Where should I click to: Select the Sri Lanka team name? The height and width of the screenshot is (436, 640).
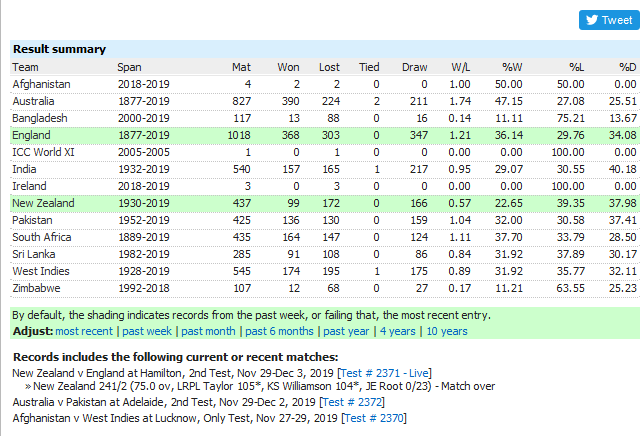point(33,254)
